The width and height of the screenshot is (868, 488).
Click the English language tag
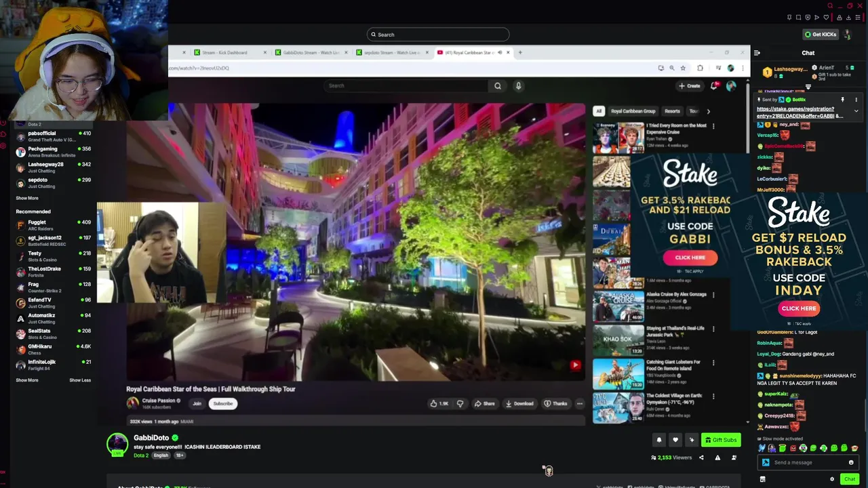tap(161, 455)
